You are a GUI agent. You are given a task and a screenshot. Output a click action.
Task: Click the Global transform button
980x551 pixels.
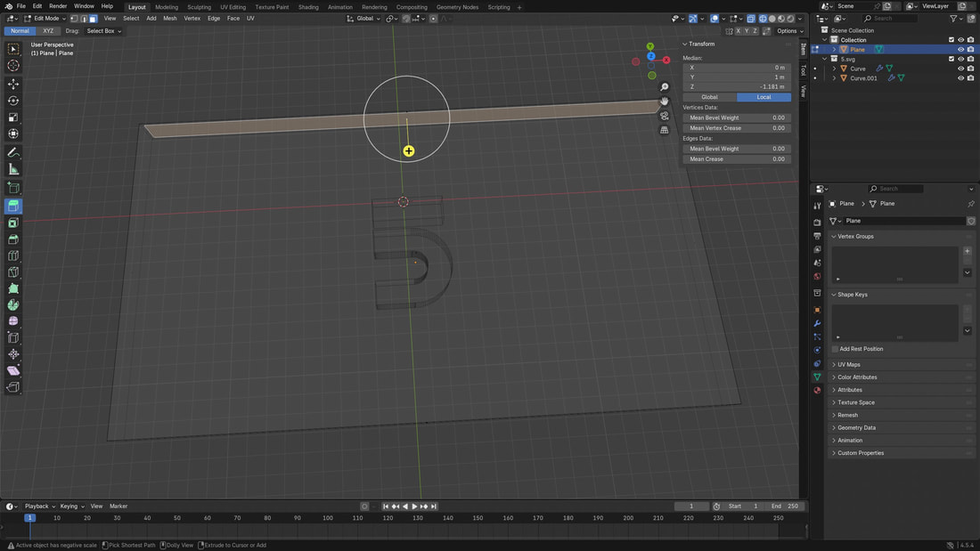(709, 97)
